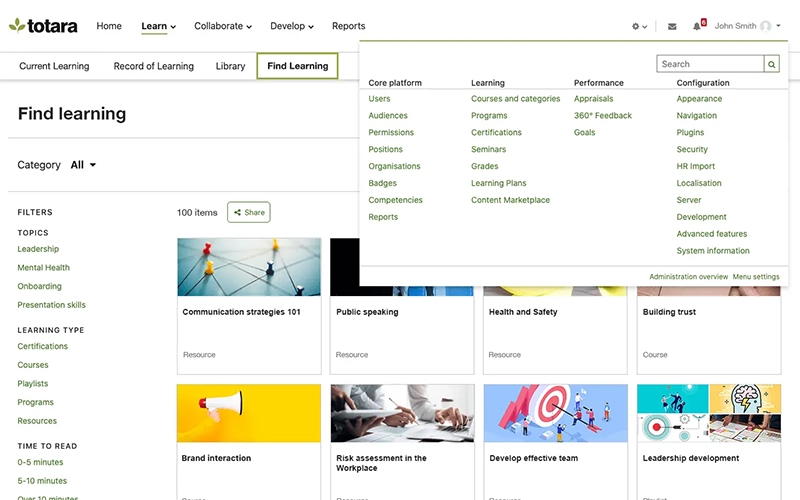Viewport: 800px width, 500px height.
Task: Expand the Collaborate menu
Action: pyautogui.click(x=223, y=26)
